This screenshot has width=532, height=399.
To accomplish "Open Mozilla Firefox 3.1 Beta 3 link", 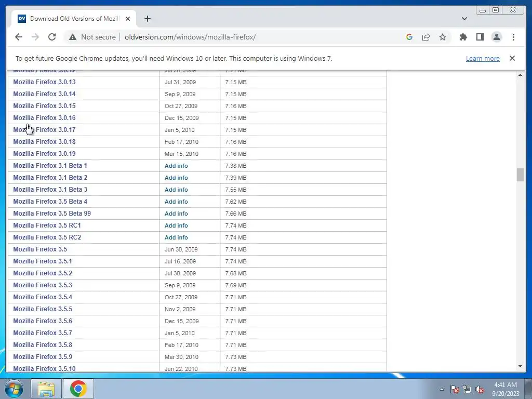I will [x=50, y=189].
